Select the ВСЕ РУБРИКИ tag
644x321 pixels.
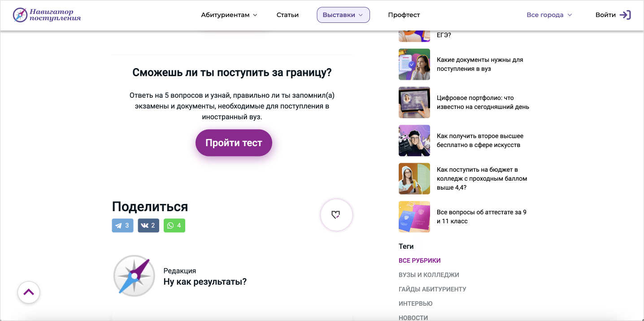click(419, 260)
